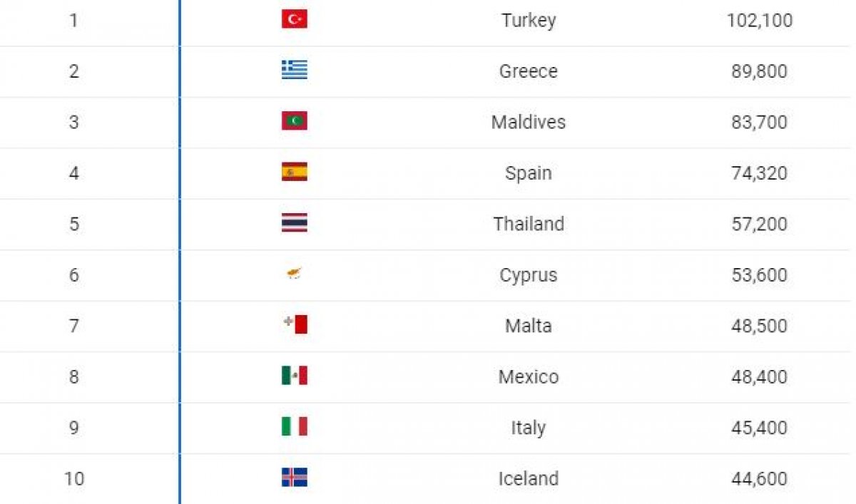Select the Maldives country name
Screen dimensions: 856x504
(529, 122)
